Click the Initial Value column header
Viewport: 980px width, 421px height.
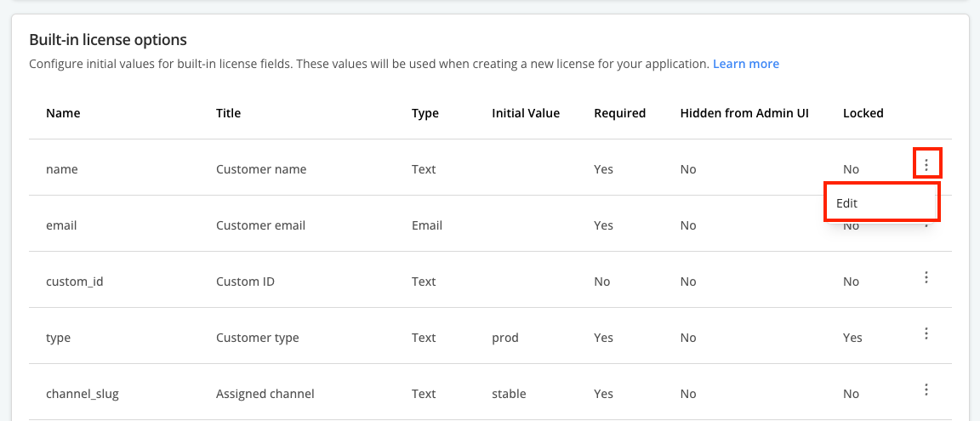525,113
